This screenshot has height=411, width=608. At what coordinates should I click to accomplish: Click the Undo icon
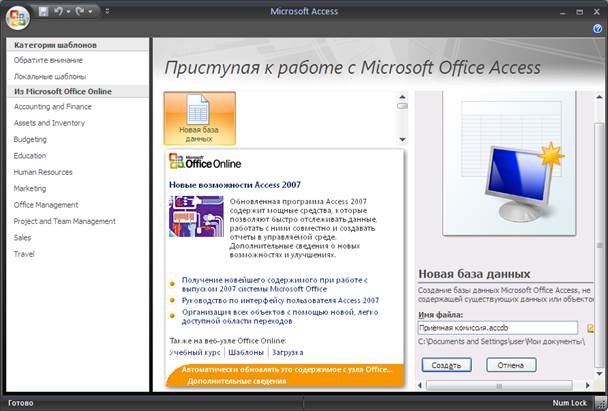pyautogui.click(x=59, y=12)
